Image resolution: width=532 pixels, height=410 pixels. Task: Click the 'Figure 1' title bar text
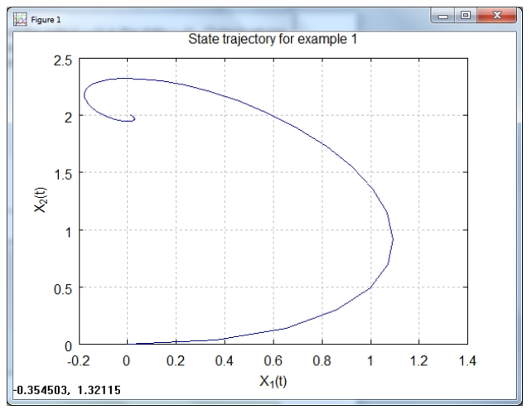click(x=46, y=20)
